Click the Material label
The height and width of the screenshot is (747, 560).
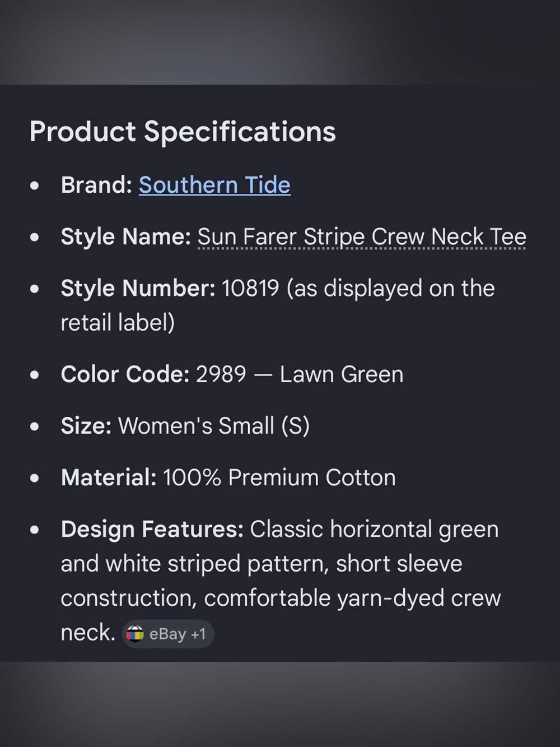(x=109, y=477)
